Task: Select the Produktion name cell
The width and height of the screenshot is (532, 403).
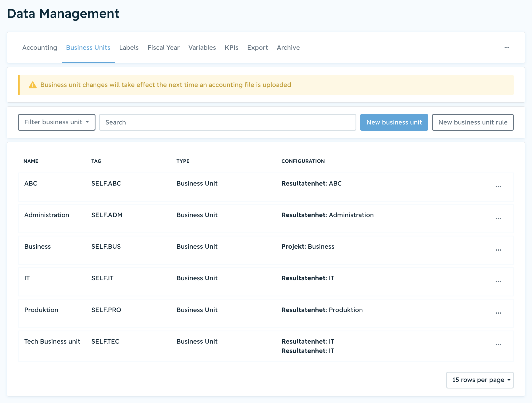Action: click(x=41, y=310)
